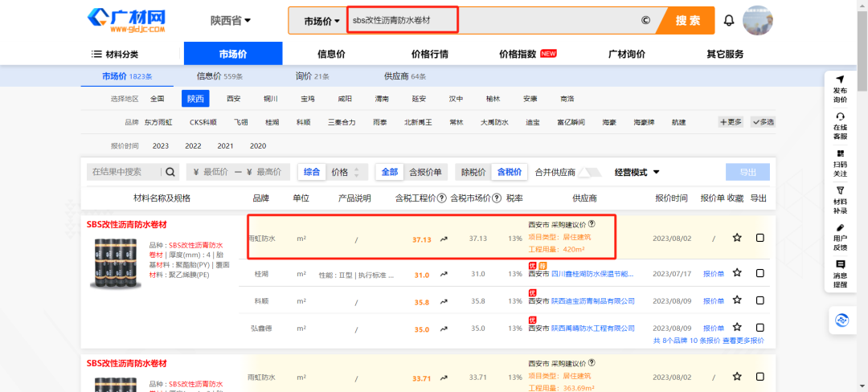Click the 导出 export button
The image size is (868, 392).
(x=747, y=172)
